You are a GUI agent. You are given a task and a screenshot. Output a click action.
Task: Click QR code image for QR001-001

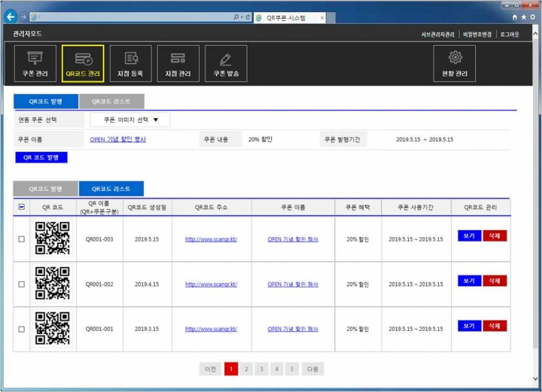coord(53,329)
